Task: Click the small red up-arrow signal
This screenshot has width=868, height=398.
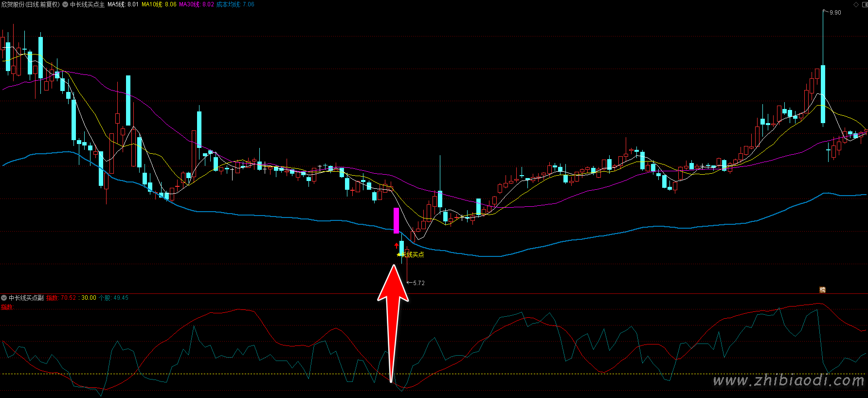Action: pos(396,246)
